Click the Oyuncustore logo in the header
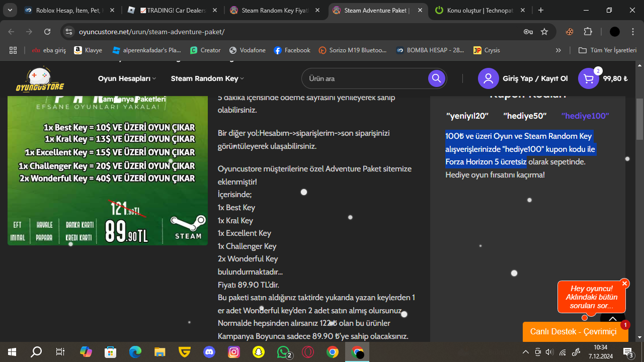 tap(39, 79)
